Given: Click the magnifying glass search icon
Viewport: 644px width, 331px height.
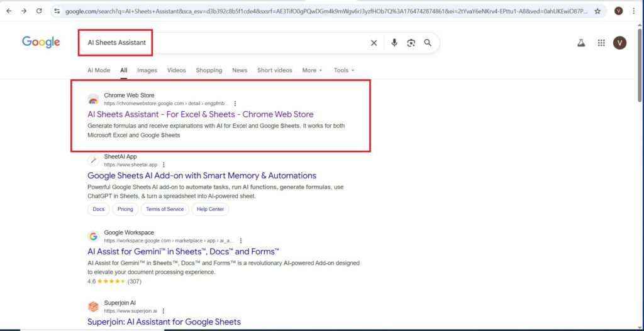Looking at the screenshot, I should 428,43.
